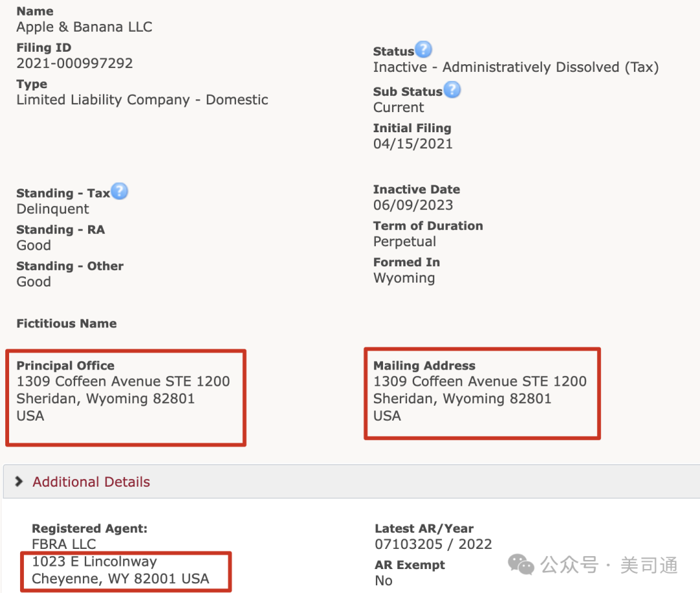Click the Latest AR/Year value 07103205 / 2022

coord(433,544)
